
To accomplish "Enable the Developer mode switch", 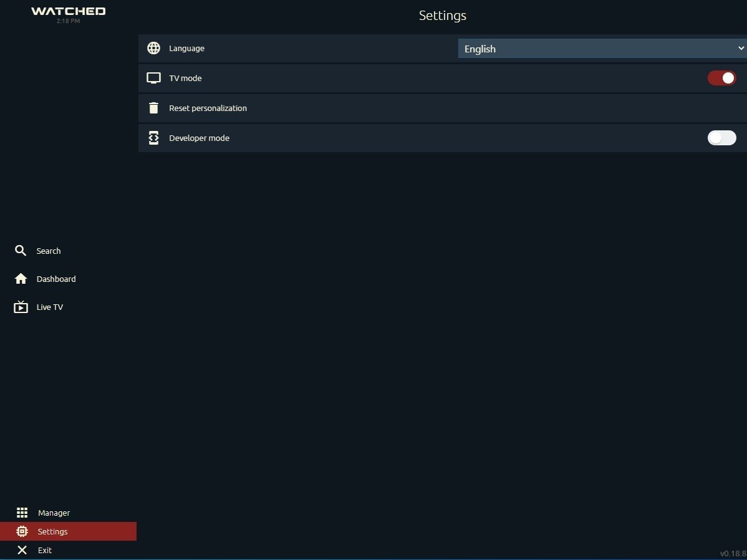I will pyautogui.click(x=721, y=138).
